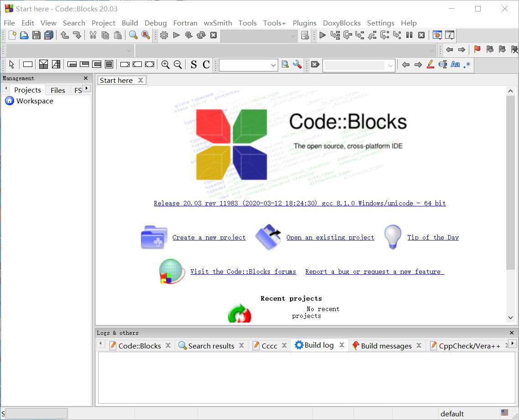
Task: Click the debugger Step into icon
Action: [360, 35]
